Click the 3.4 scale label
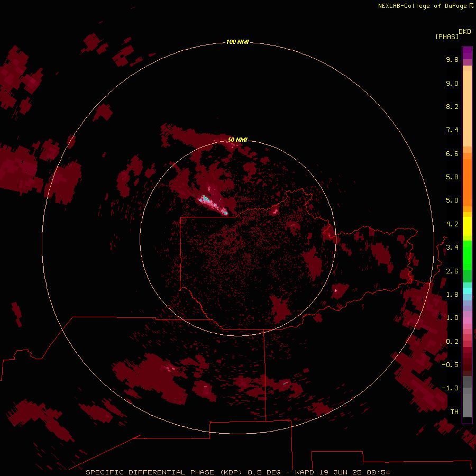Screen dimensions: 476x476 click(452, 248)
